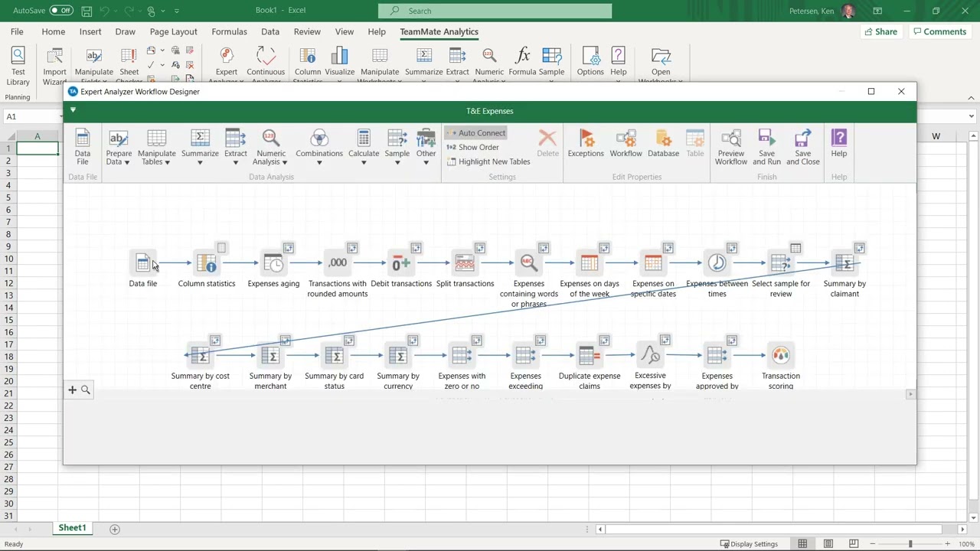This screenshot has width=980, height=551.
Task: Switch to the Review ribbon tab
Action: pyautogui.click(x=307, y=31)
